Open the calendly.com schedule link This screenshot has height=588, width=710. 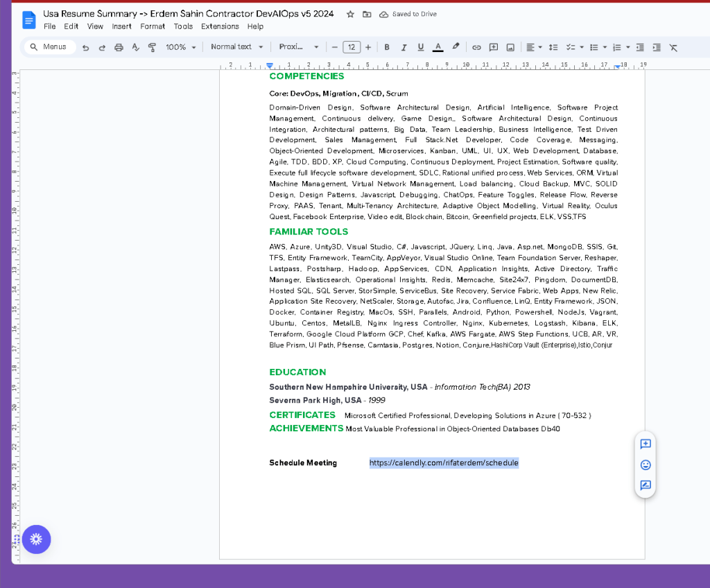(444, 462)
